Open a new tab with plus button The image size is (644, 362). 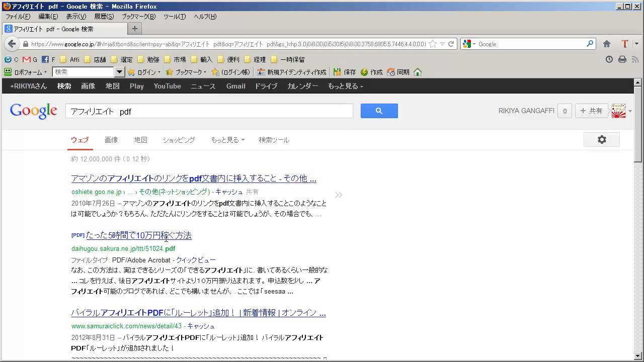tap(134, 29)
